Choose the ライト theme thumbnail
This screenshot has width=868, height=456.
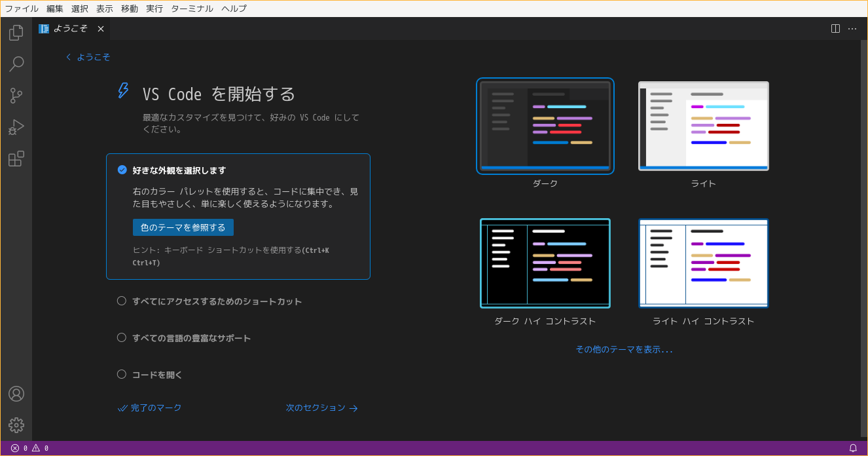704,126
